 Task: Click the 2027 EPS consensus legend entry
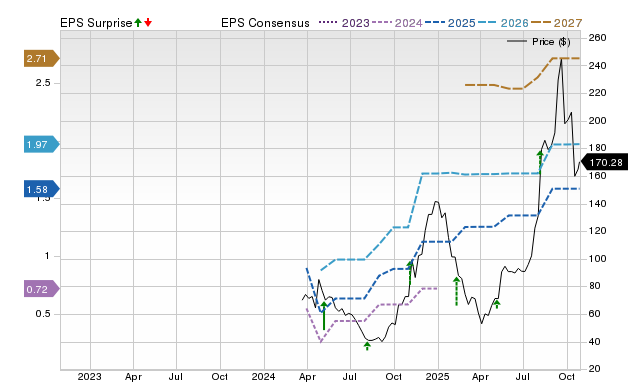[556, 23]
